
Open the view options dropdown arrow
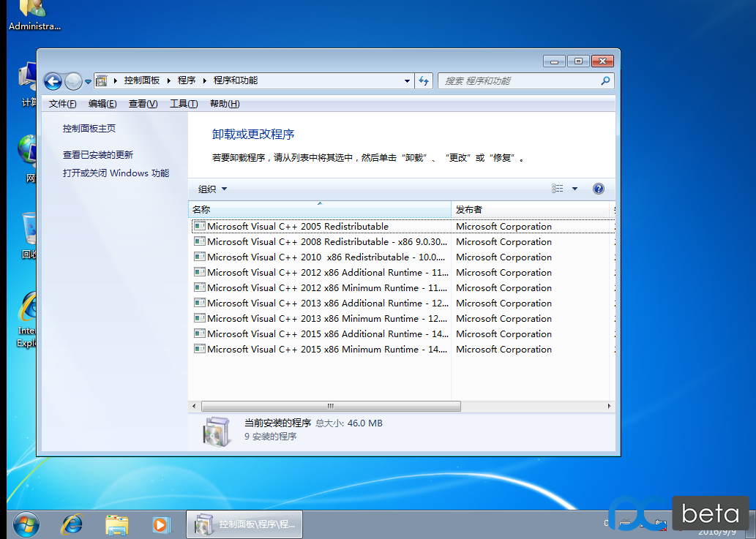point(575,188)
